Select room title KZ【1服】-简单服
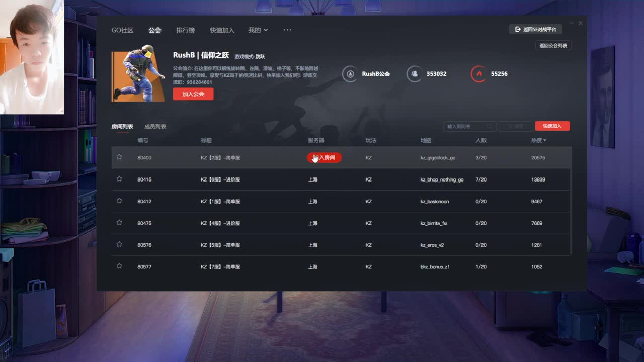 [220, 202]
